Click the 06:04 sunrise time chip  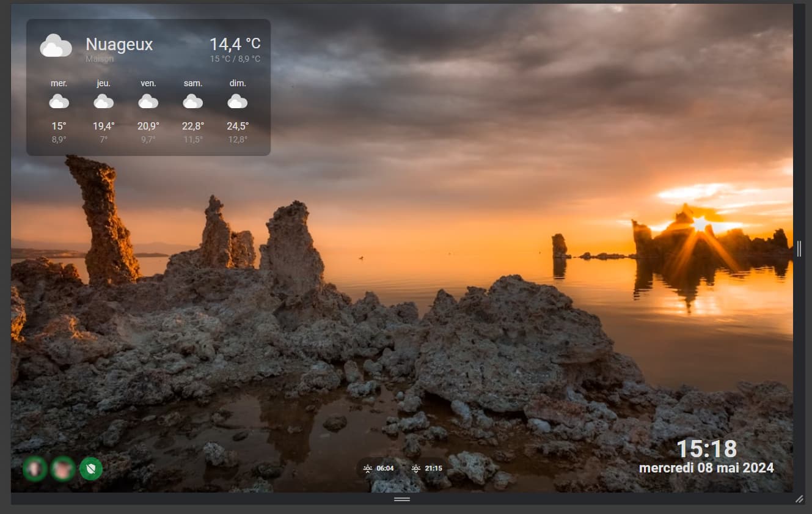(x=384, y=468)
